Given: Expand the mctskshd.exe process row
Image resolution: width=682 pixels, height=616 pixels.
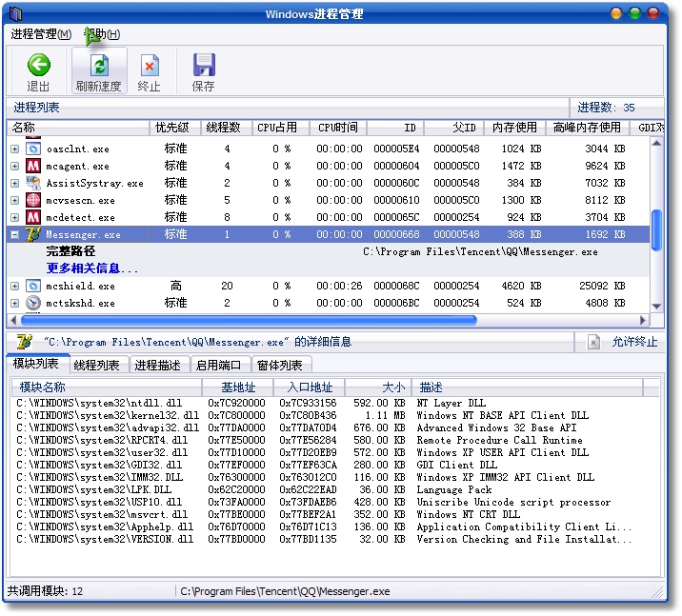Looking at the screenshot, I should (x=15, y=303).
